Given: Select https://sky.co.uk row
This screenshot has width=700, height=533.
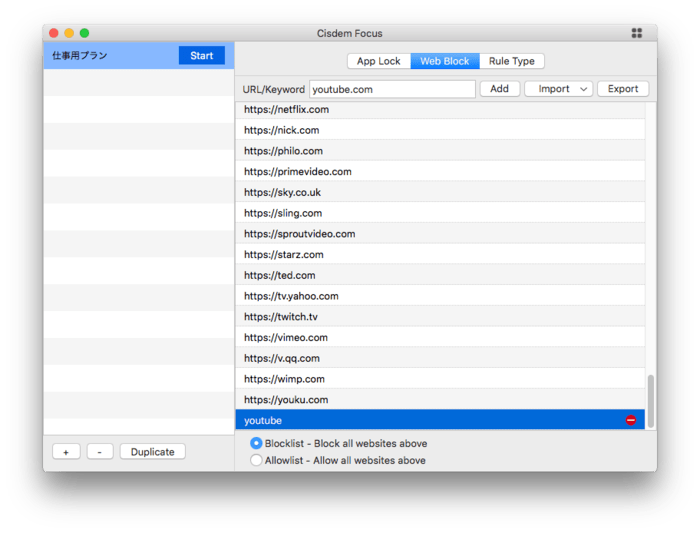Looking at the screenshot, I should point(440,192).
